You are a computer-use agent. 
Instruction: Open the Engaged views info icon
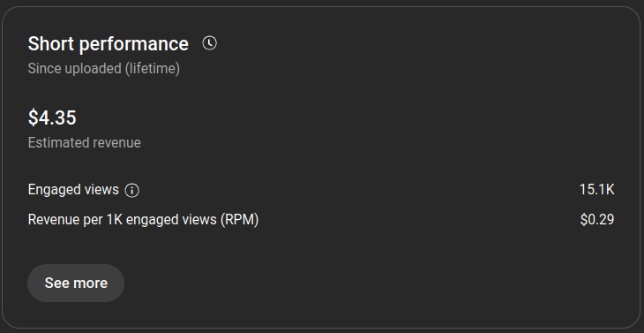(x=131, y=190)
